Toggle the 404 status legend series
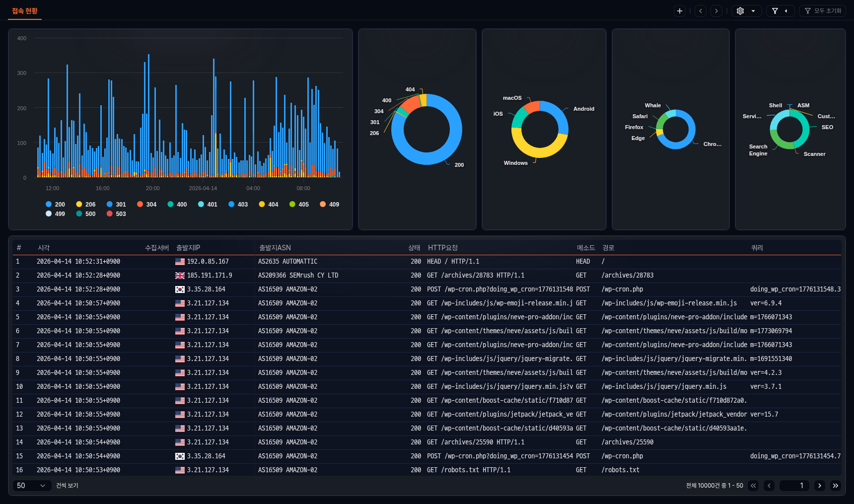The width and height of the screenshot is (854, 504). click(x=268, y=205)
